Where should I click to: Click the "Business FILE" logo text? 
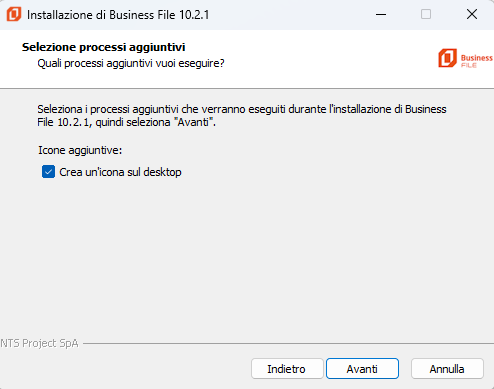477,61
